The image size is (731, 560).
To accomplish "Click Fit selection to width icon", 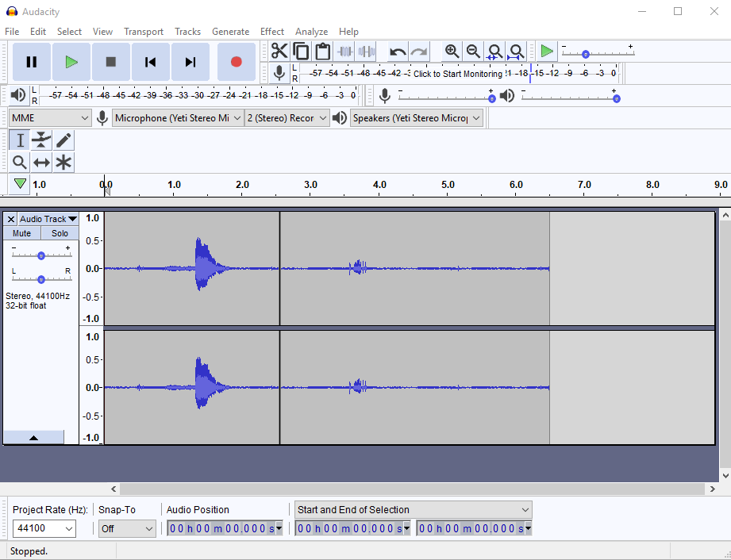I will coord(494,51).
